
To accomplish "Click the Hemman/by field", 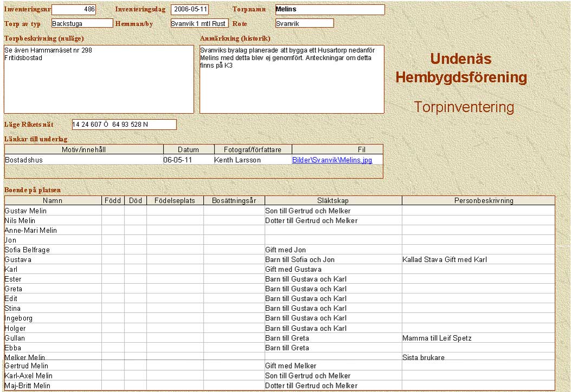I will (x=199, y=23).
